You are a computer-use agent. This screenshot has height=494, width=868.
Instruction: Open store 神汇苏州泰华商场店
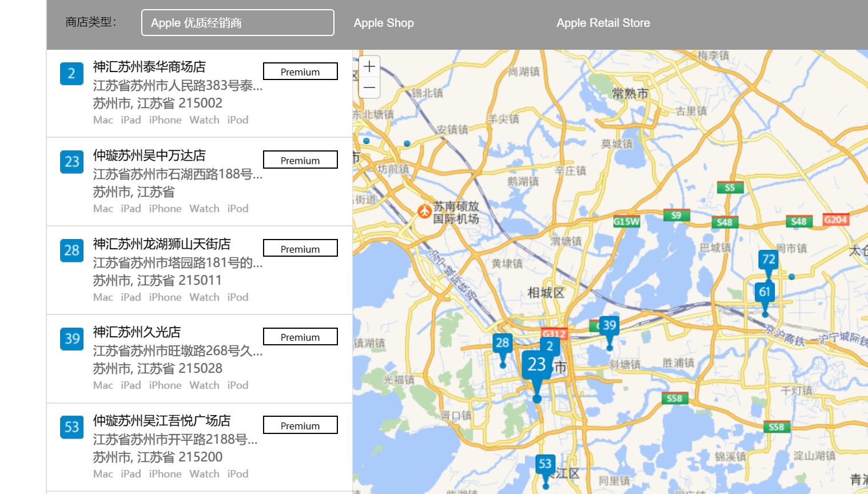pyautogui.click(x=149, y=67)
